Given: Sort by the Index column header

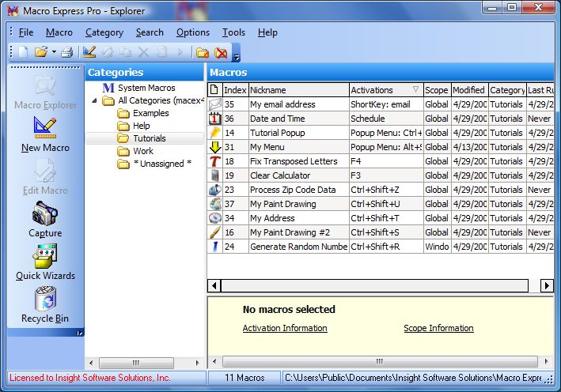Looking at the screenshot, I should pyautogui.click(x=235, y=90).
